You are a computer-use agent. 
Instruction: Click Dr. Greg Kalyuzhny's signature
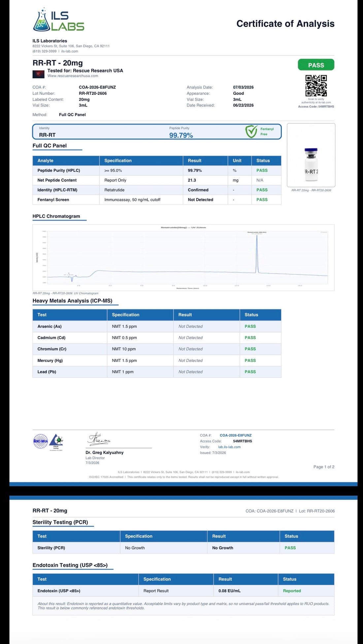click(98, 439)
